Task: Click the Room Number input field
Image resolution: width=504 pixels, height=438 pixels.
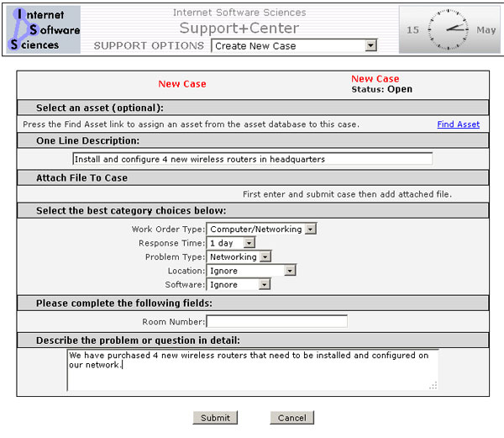Action: pyautogui.click(x=276, y=321)
